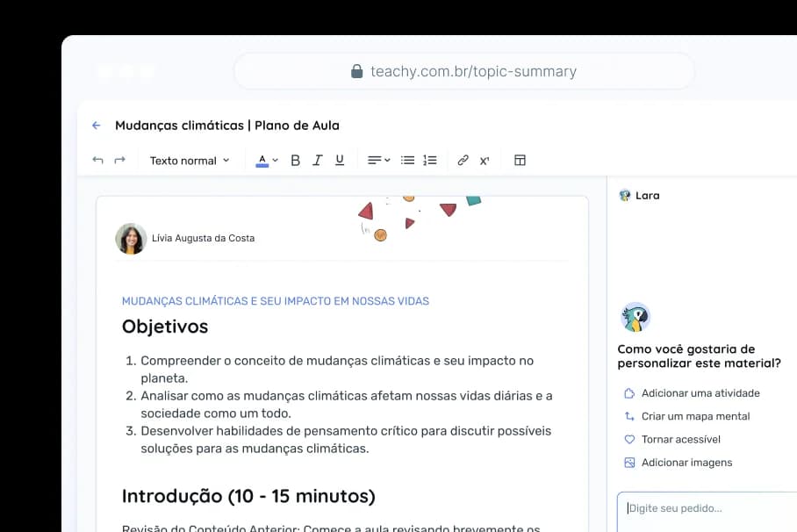Insert a hyperlink
The height and width of the screenshot is (532, 797).
[463, 160]
